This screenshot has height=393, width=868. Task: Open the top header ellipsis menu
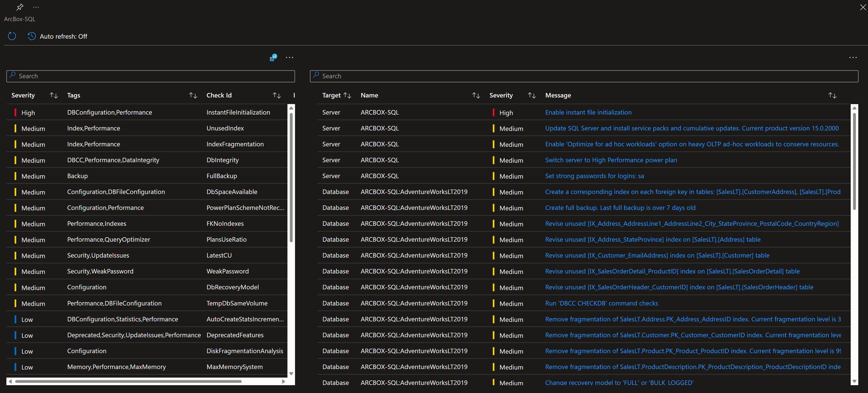tap(36, 7)
